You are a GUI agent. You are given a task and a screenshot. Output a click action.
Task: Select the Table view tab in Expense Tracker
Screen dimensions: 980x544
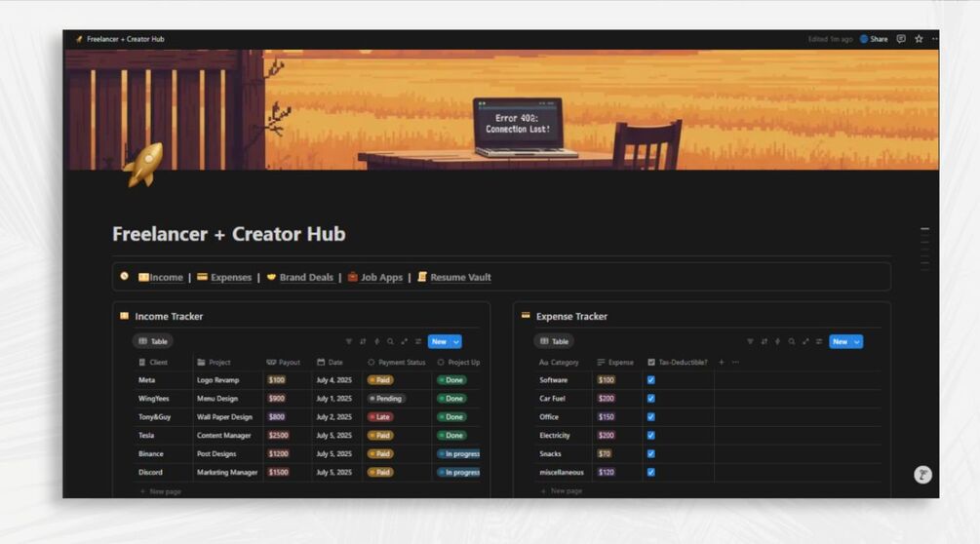(555, 341)
